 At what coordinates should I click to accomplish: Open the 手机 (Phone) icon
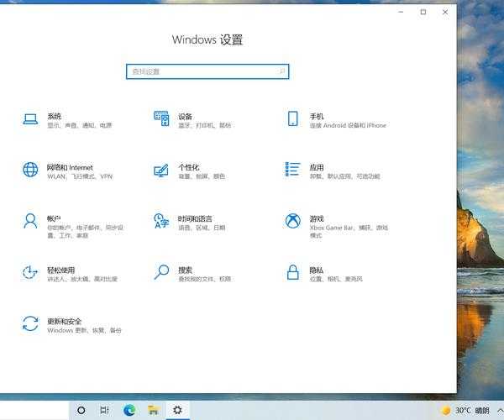pyautogui.click(x=293, y=118)
